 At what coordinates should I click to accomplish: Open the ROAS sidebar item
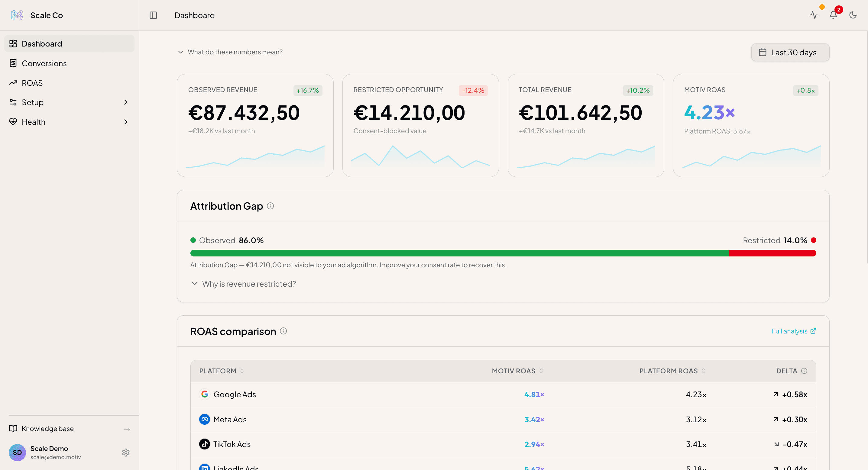click(70, 83)
